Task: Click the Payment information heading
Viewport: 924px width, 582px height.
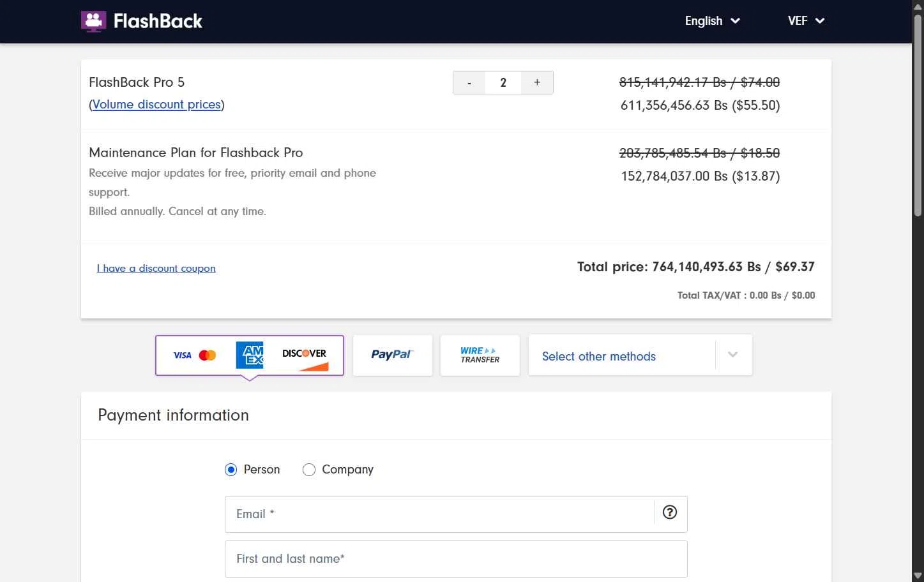Action: point(173,415)
